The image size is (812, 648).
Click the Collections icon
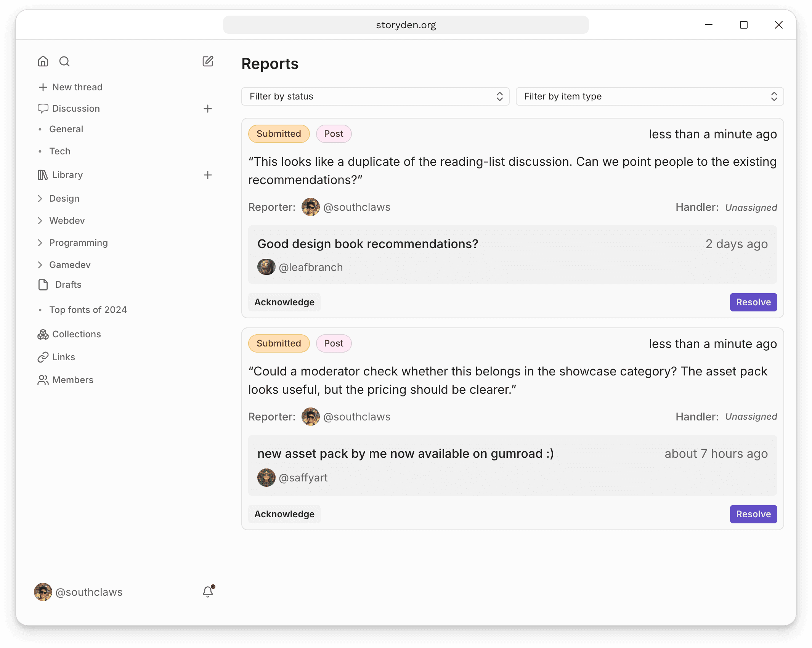pyautogui.click(x=43, y=334)
